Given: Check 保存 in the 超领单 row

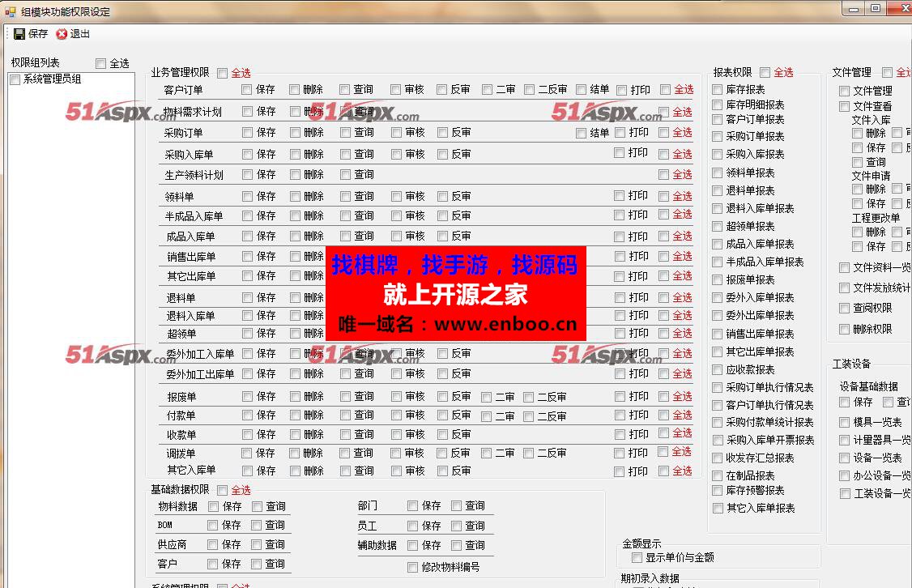Looking at the screenshot, I should pyautogui.click(x=248, y=334).
